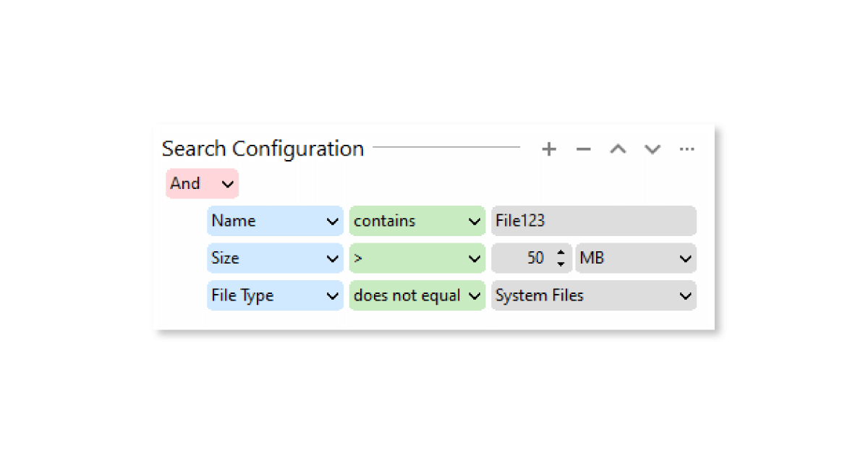The width and height of the screenshot is (868, 454).
Task: Open the MB unit dropdown
Action: click(x=635, y=258)
